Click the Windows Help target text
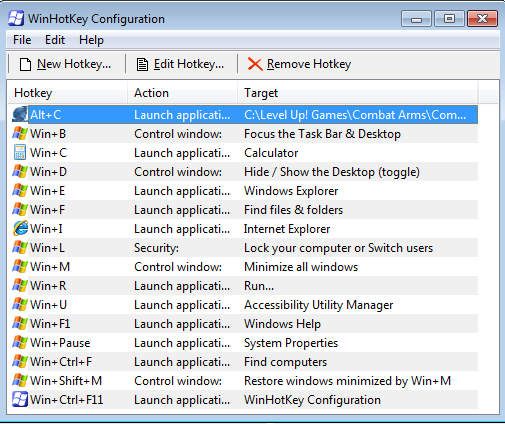 click(x=282, y=324)
